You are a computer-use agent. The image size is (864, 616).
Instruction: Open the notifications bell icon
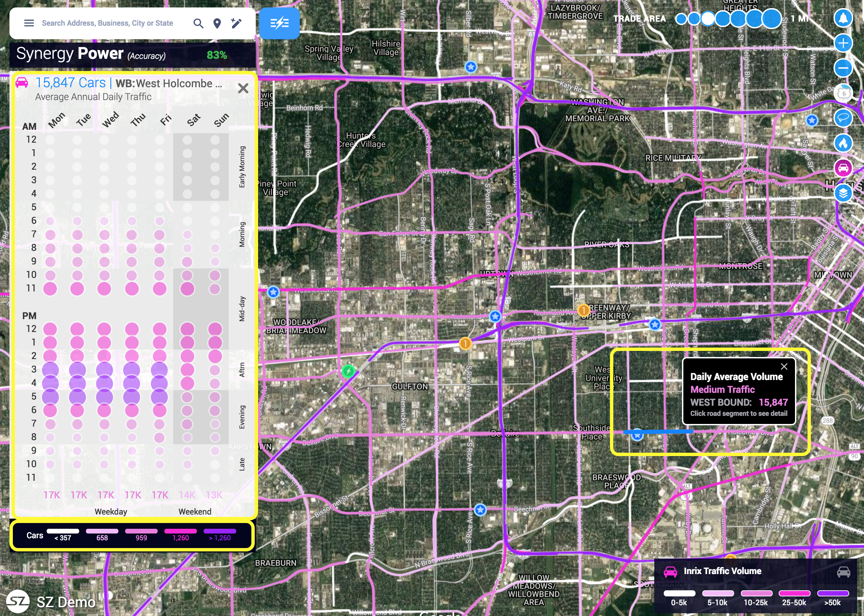pyautogui.click(x=843, y=18)
